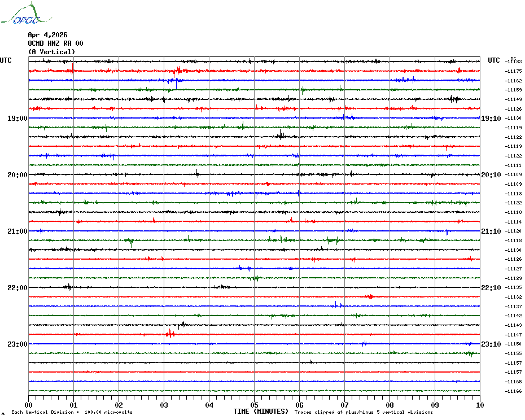Click the 20:10 end-time label
The width and height of the screenshot is (525, 420).
tap(491, 175)
